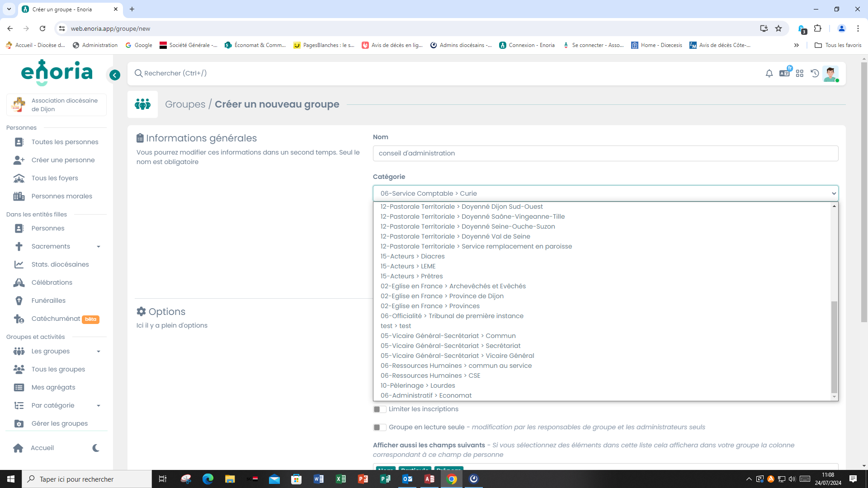Expand the Les groupes submenu
868x488 pixels.
coord(98,351)
